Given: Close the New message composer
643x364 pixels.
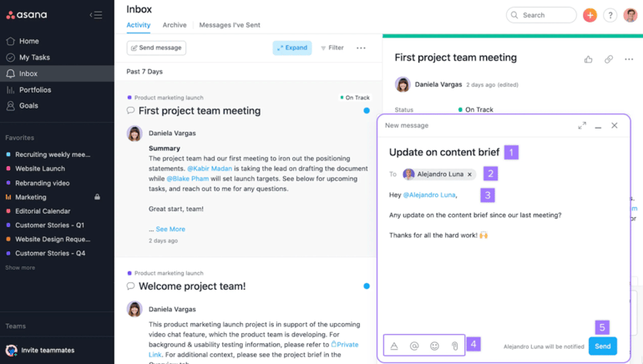Looking at the screenshot, I should tap(615, 125).
